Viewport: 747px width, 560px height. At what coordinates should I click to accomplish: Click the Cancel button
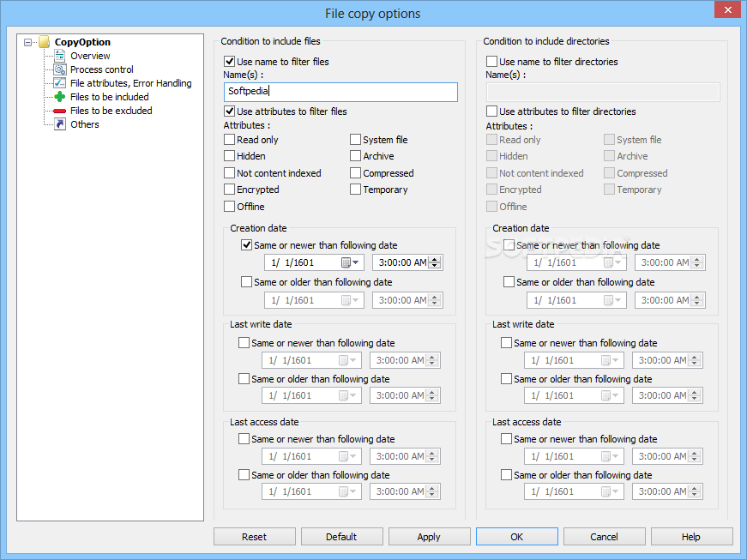tap(604, 537)
